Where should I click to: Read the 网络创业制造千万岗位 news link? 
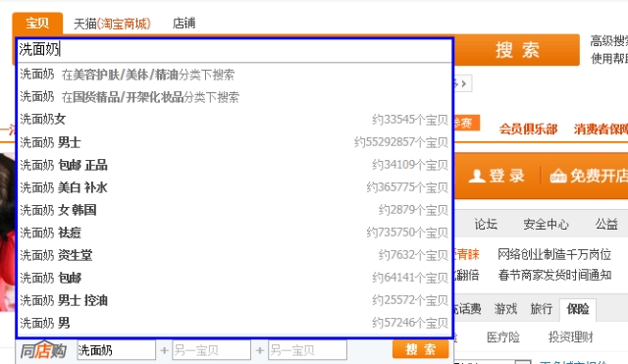pos(554,254)
